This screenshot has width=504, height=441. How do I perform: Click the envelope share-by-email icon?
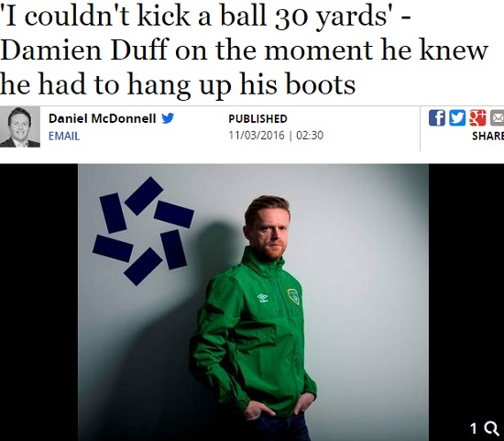click(x=497, y=117)
